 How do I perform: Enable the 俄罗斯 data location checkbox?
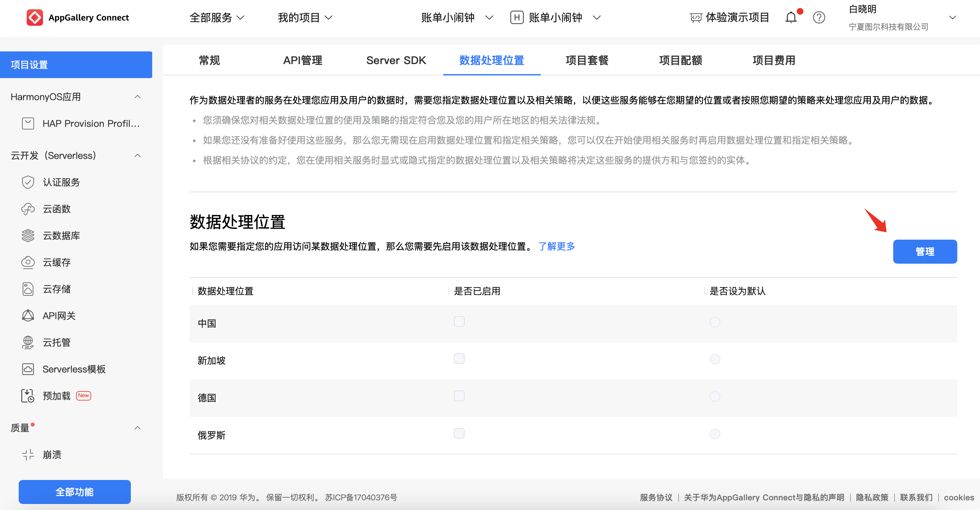[459, 433]
